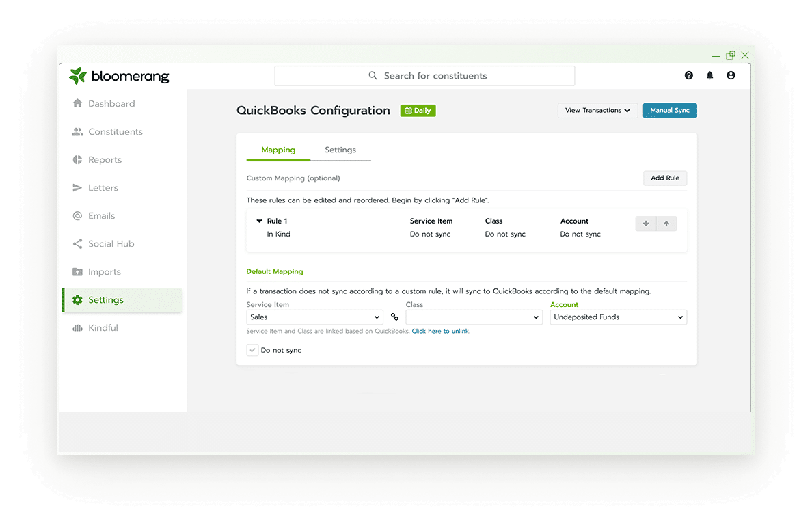Move Rule 1 up
The width and height of the screenshot is (812, 525).
(x=666, y=224)
